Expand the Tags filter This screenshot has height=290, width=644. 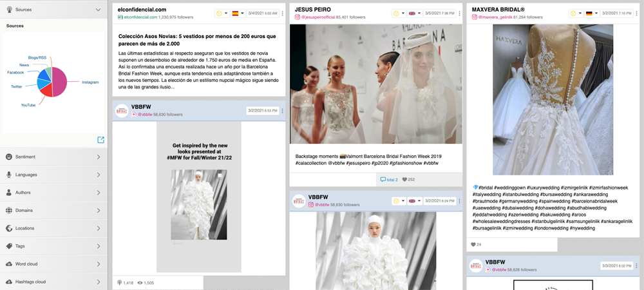pyautogui.click(x=99, y=246)
